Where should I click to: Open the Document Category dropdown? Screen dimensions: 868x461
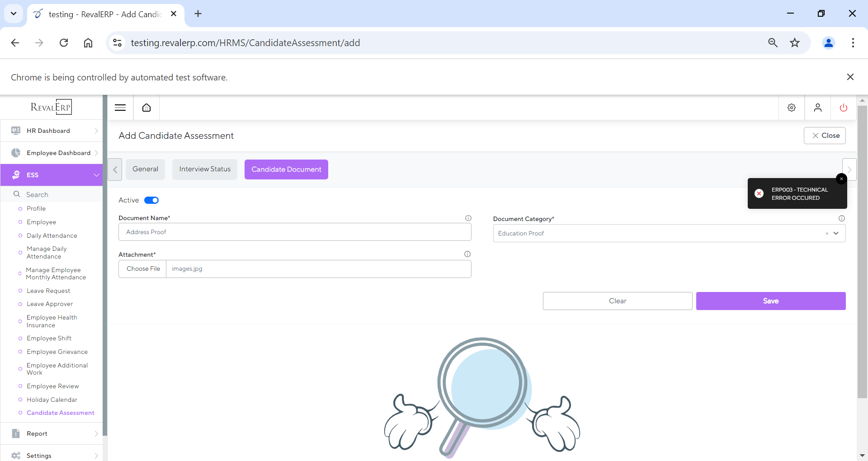[836, 233]
